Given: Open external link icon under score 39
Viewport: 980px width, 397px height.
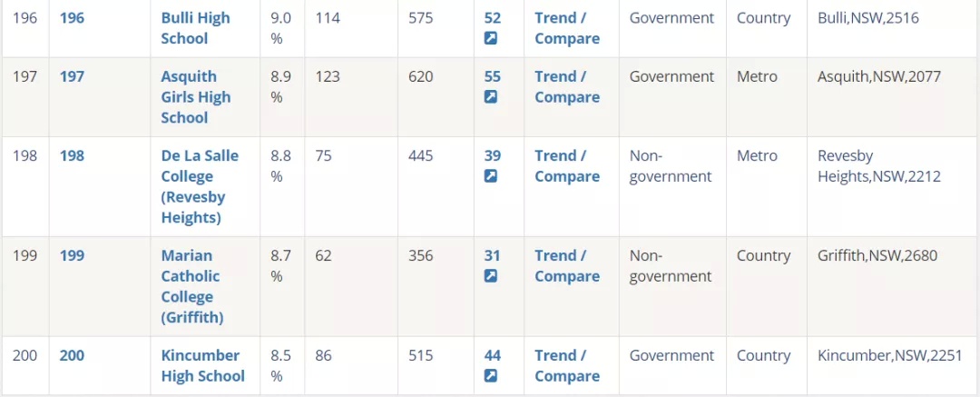Looking at the screenshot, I should point(491,176).
